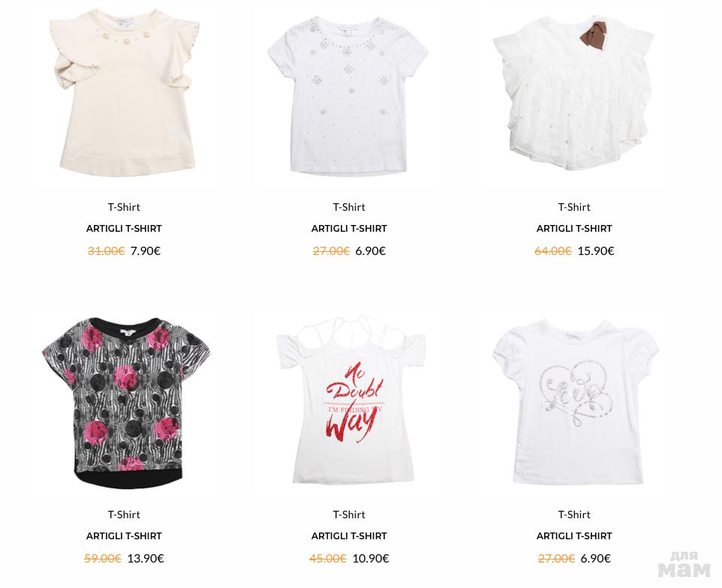Open the white beaded T-shirt image
The height and width of the screenshot is (588, 722).
point(348,96)
